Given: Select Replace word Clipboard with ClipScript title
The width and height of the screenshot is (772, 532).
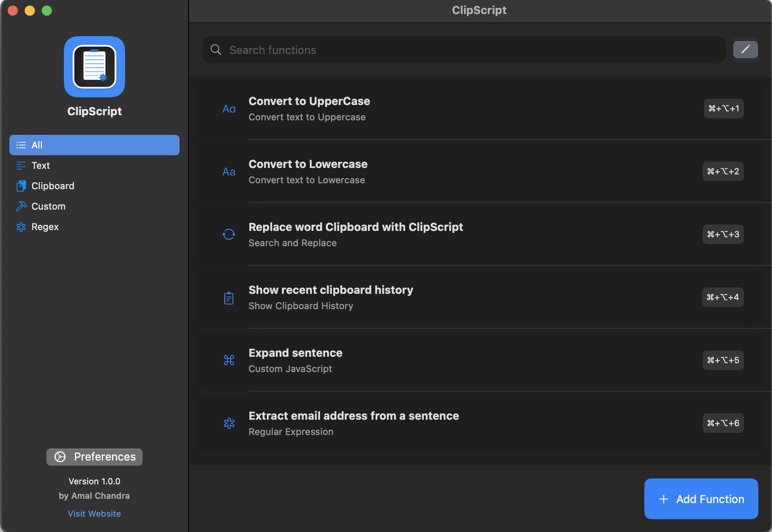Looking at the screenshot, I should point(356,227).
